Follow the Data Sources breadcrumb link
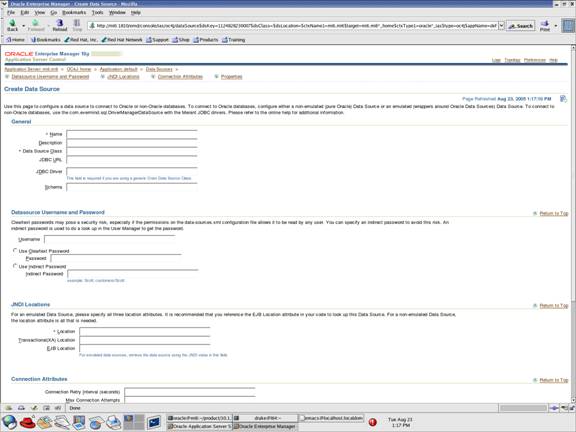Viewport: 576px width, 432px height. 159,69
